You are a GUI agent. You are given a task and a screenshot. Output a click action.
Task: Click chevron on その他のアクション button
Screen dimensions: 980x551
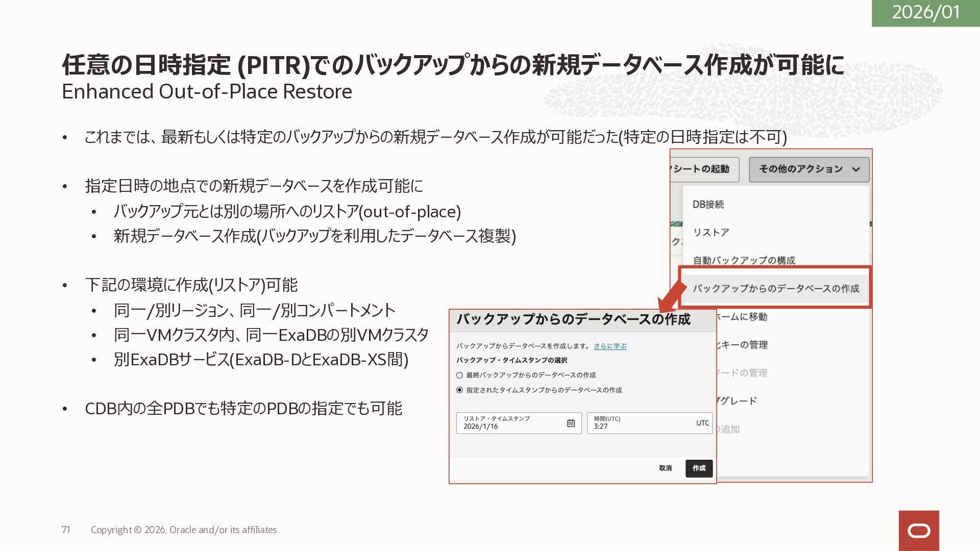click(856, 169)
